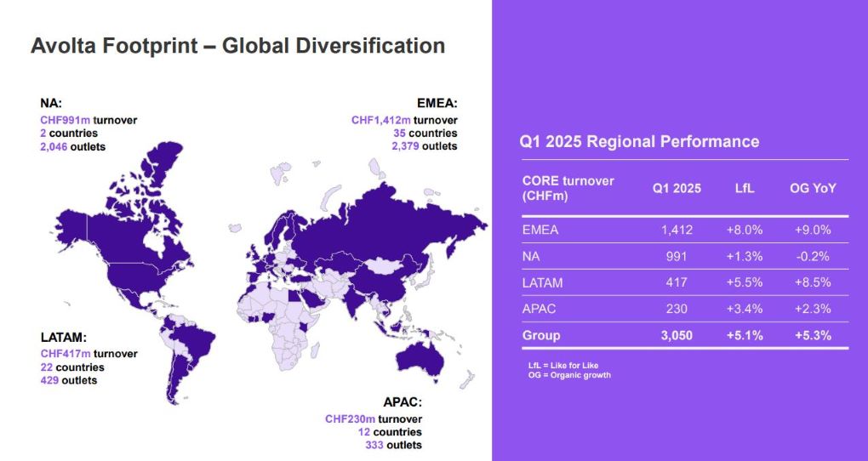This screenshot has width=868, height=461.
Task: Click 'CHF230m turnover' text
Action: [374, 418]
